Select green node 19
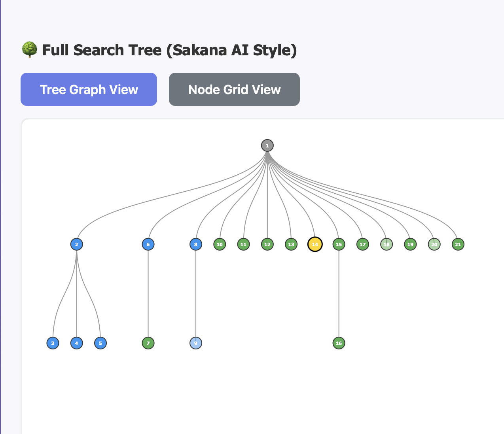The image size is (504, 434). click(410, 244)
